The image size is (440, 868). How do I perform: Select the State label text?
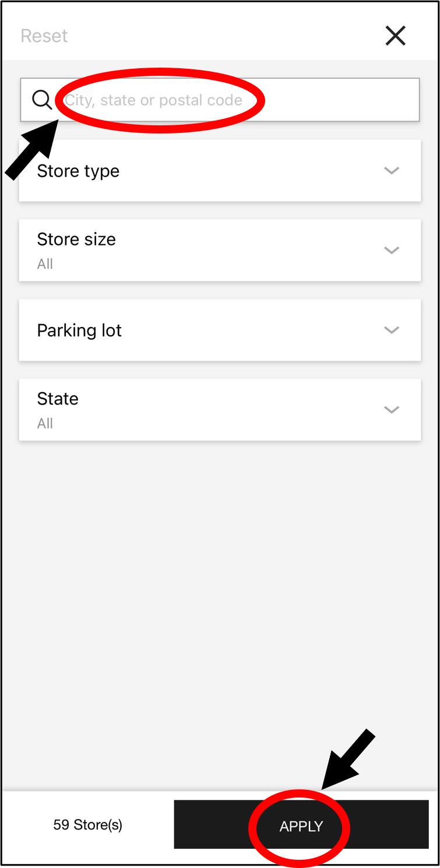tap(58, 399)
